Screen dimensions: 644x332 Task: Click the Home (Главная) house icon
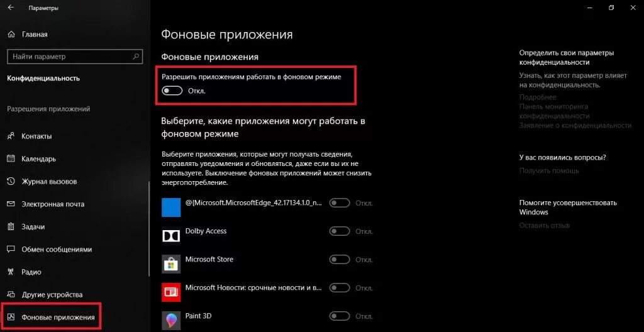click(11, 34)
